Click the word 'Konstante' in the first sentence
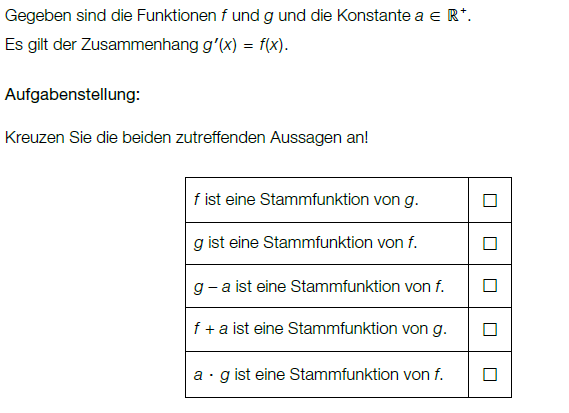569x413 pixels. [374, 16]
